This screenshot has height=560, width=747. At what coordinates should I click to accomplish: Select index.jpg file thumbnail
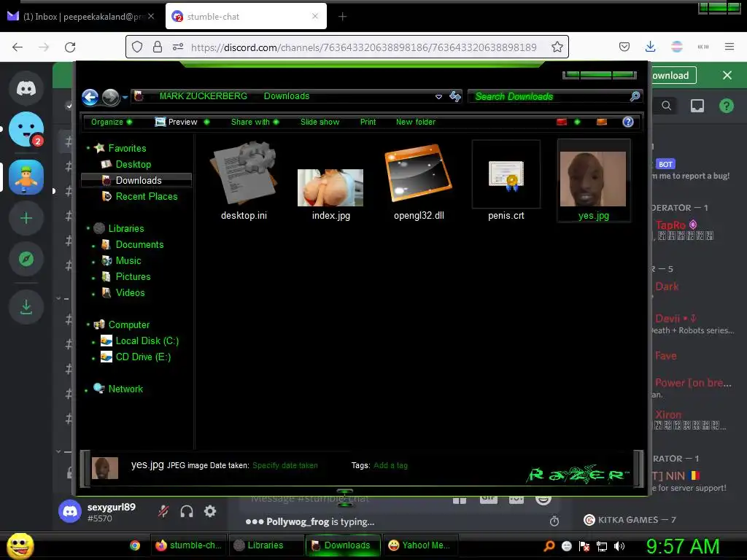click(330, 187)
